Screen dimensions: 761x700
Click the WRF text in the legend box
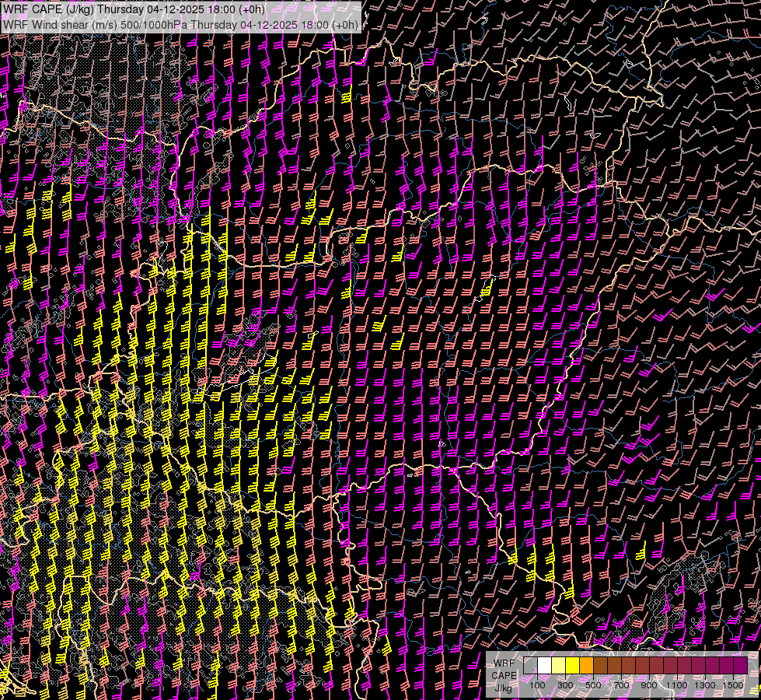(503, 663)
